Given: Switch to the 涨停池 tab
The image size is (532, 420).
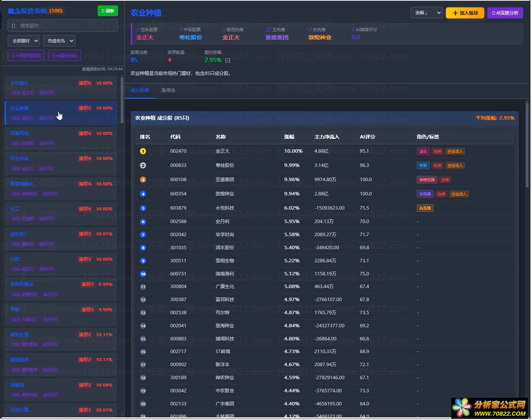Looking at the screenshot, I should pos(168,90).
